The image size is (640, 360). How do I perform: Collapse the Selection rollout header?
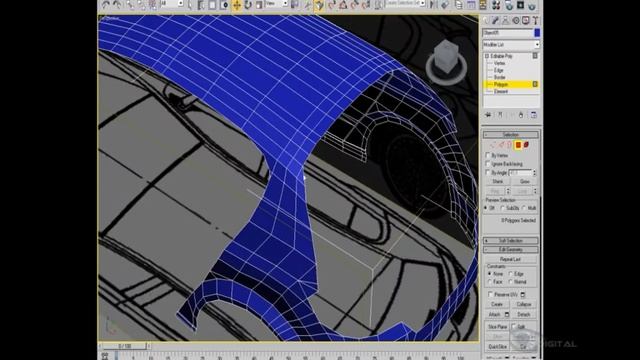coord(511,135)
